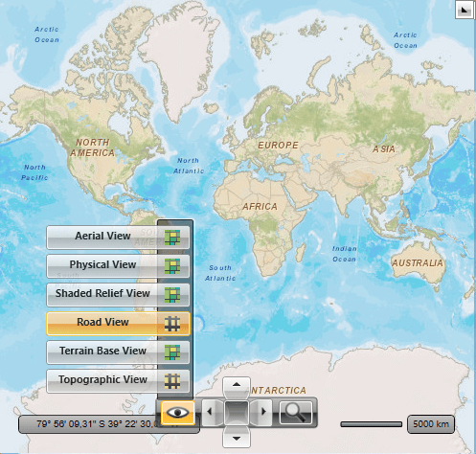Click the Indian Ocean label
This screenshot has width=476, height=454.
pos(344,254)
